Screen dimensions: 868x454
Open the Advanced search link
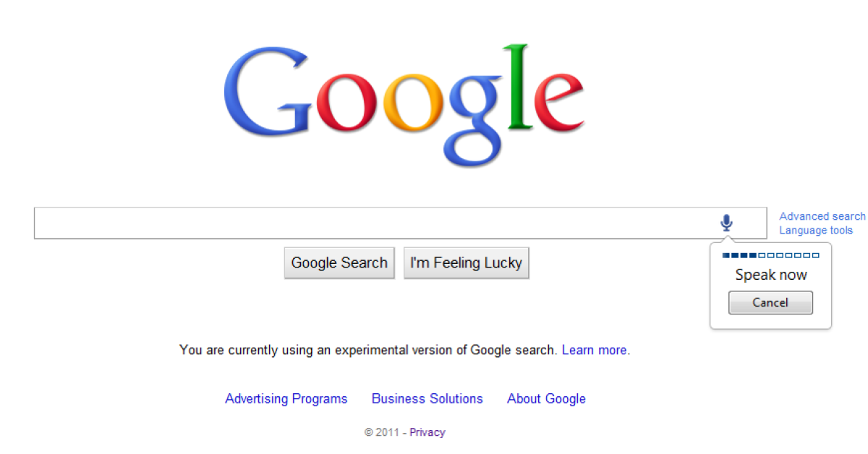click(x=822, y=216)
